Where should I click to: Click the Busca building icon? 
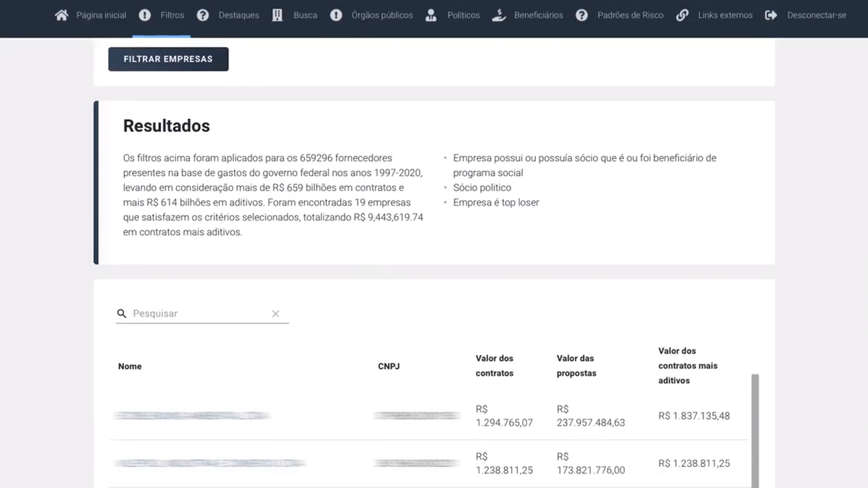click(x=277, y=15)
